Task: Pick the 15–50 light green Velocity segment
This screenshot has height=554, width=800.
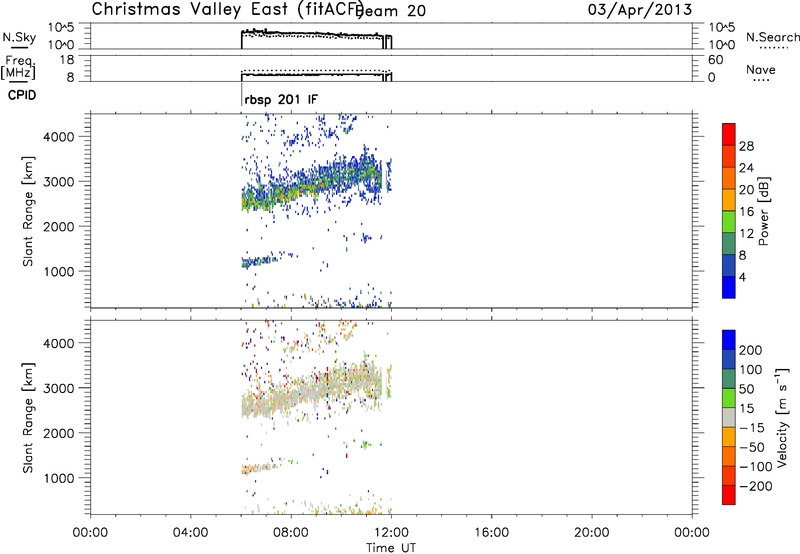Action: (729, 398)
